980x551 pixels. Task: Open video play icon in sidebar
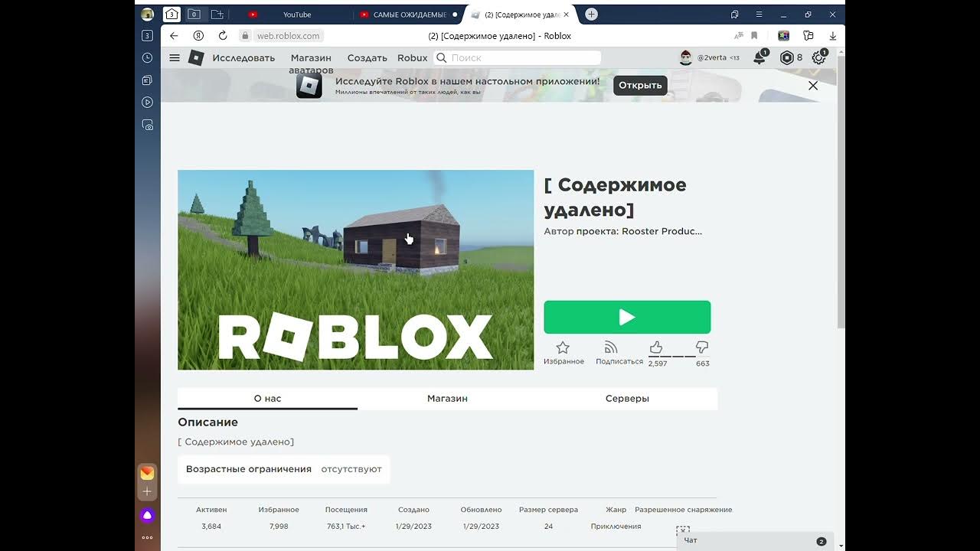click(x=148, y=103)
